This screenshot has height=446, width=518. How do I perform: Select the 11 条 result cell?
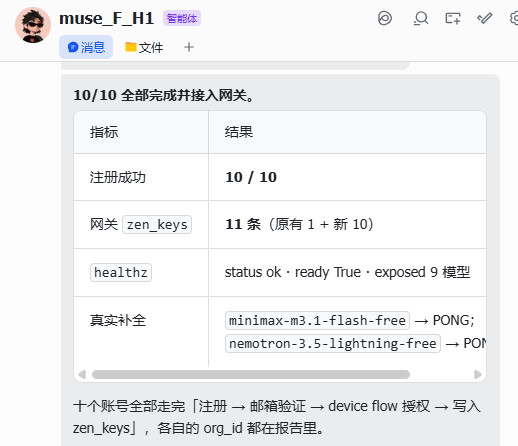347,224
